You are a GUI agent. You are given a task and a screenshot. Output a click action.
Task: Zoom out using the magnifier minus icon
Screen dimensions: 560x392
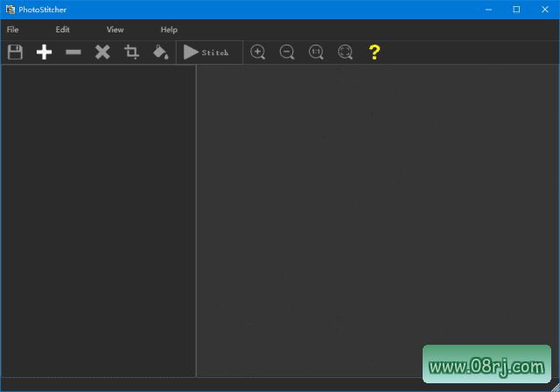(x=287, y=52)
